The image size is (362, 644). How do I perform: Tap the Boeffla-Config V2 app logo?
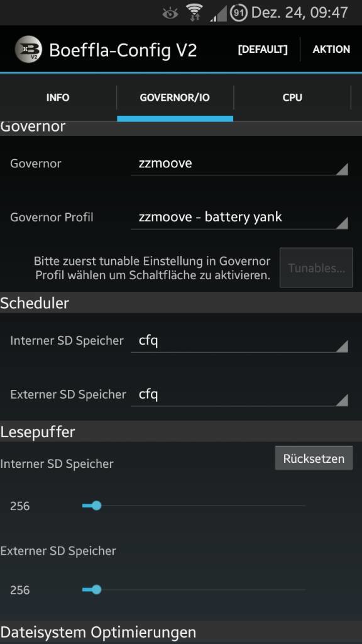tap(28, 49)
